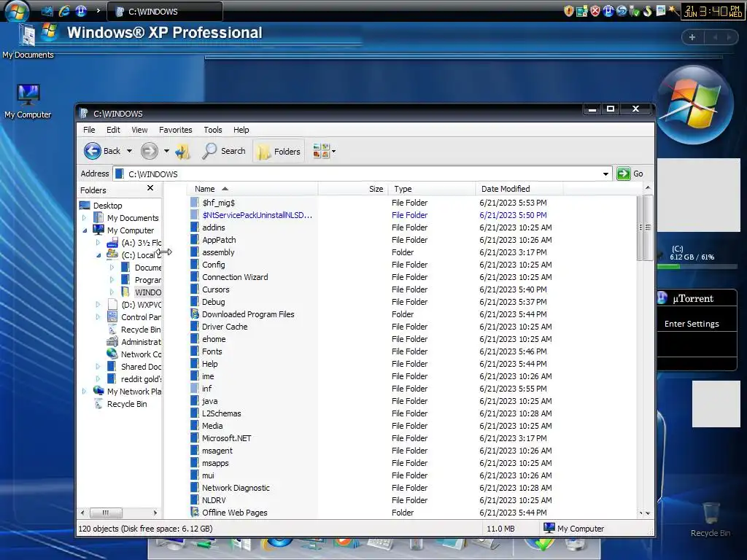Select the assembly folder icon
The height and width of the screenshot is (560, 747).
195,252
